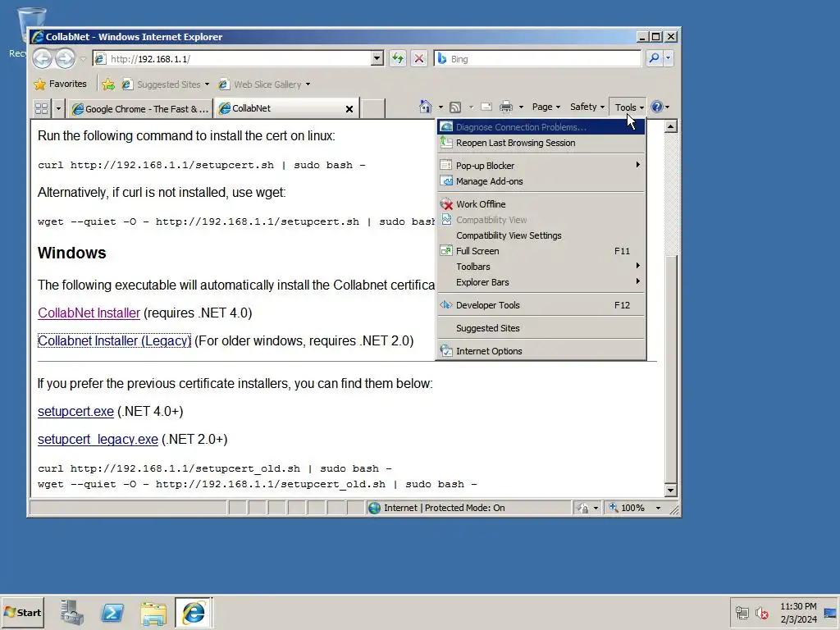The width and height of the screenshot is (840, 630).
Task: Open Internet Options
Action: (541, 351)
